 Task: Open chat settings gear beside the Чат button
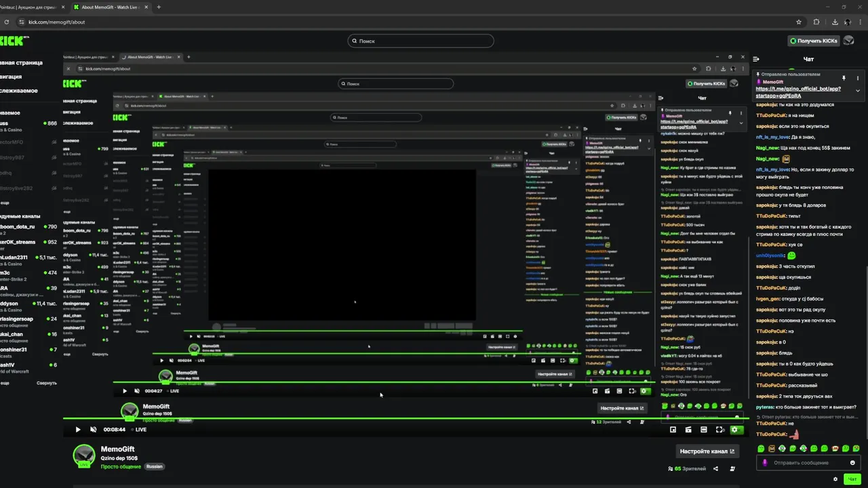(835, 479)
